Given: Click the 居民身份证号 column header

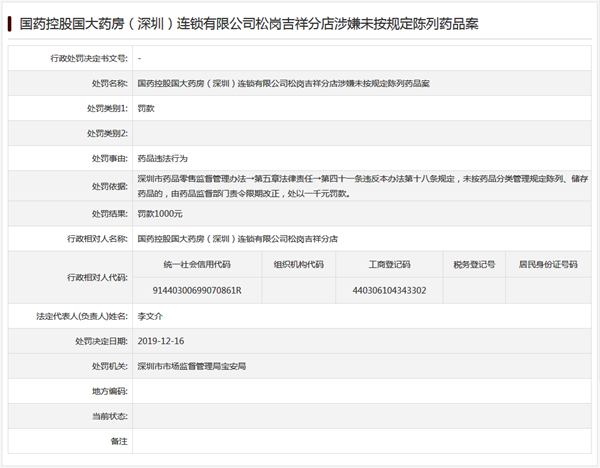Looking at the screenshot, I should coord(547,265).
